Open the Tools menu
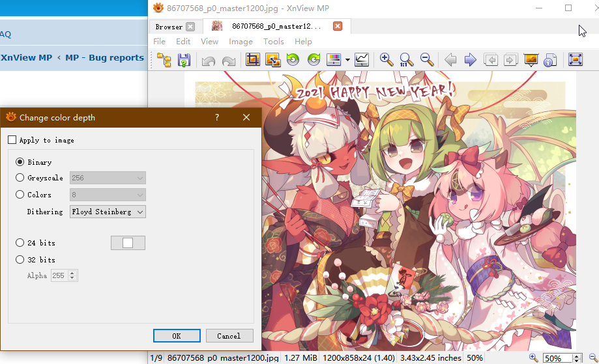This screenshot has height=364, width=599. tap(274, 42)
